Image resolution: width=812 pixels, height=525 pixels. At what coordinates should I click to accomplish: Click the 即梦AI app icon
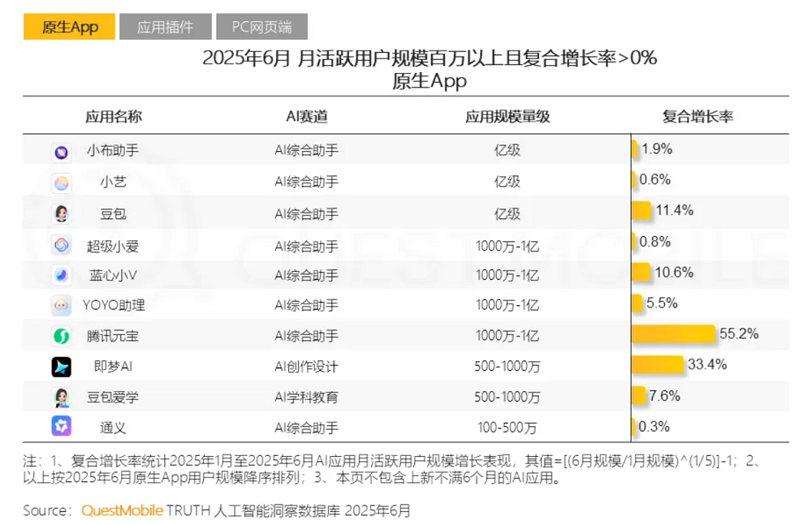(x=62, y=367)
